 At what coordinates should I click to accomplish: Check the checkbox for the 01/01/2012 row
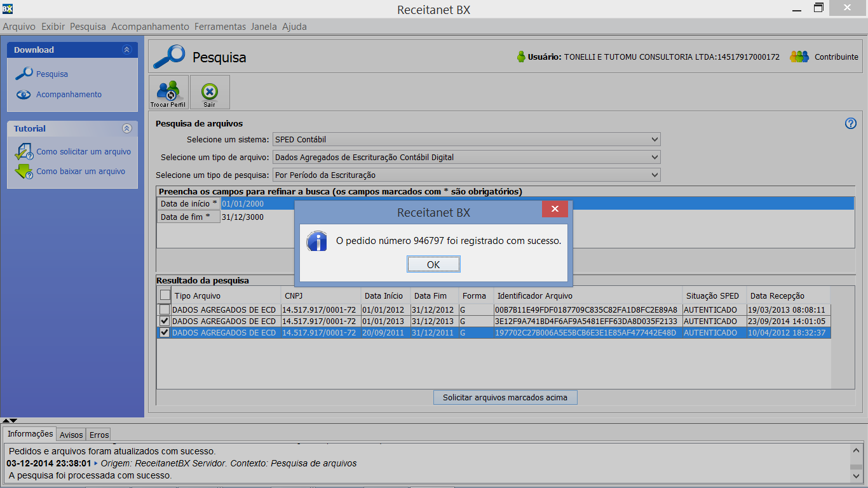[165, 309]
